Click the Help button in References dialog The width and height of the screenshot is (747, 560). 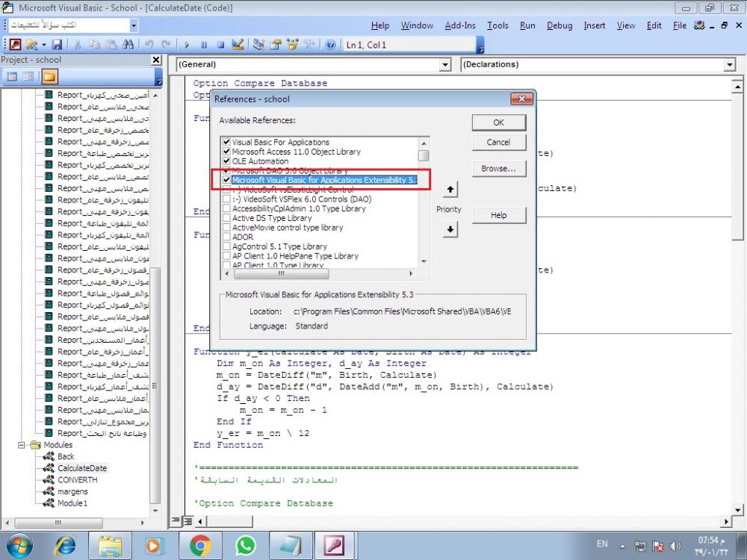coord(499,215)
